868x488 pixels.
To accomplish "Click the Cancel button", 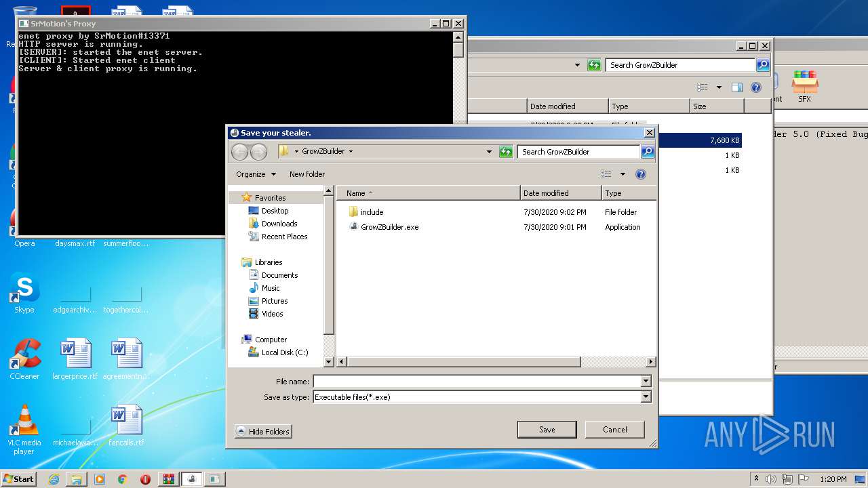I will (615, 430).
